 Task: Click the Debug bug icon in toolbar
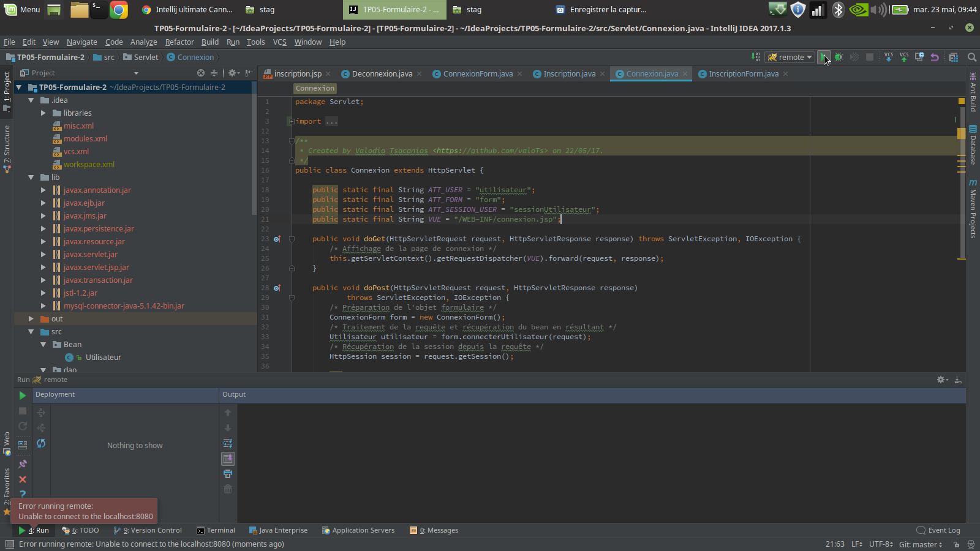coord(839,57)
